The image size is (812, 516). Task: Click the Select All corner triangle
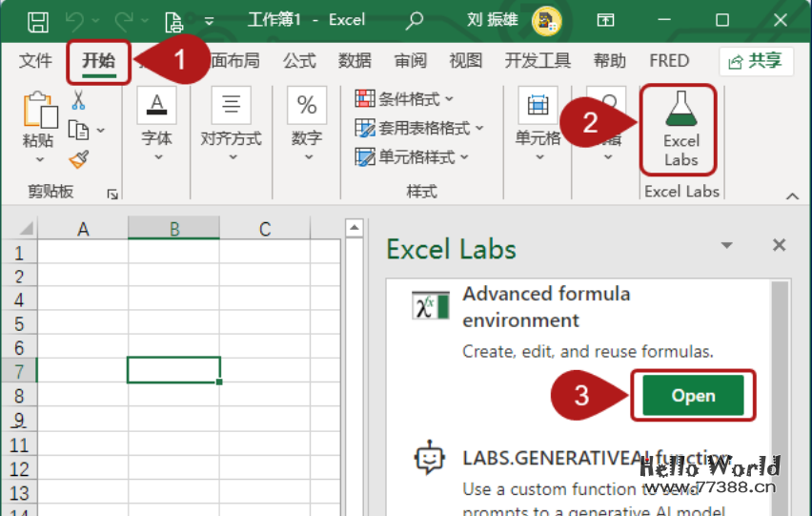[x=26, y=228]
